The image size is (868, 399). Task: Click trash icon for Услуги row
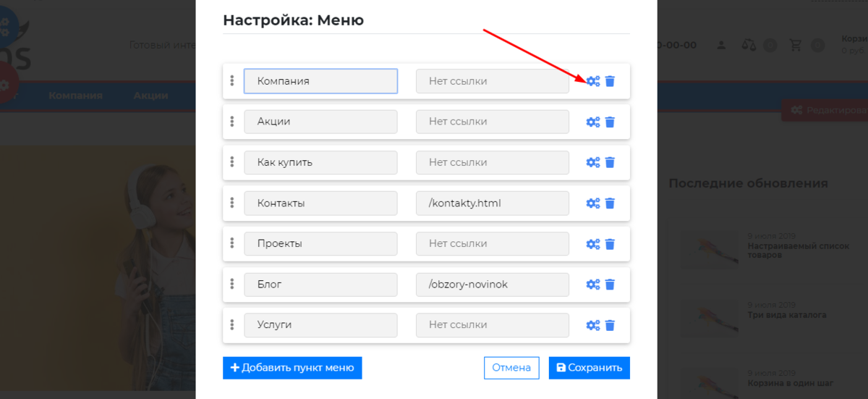610,325
